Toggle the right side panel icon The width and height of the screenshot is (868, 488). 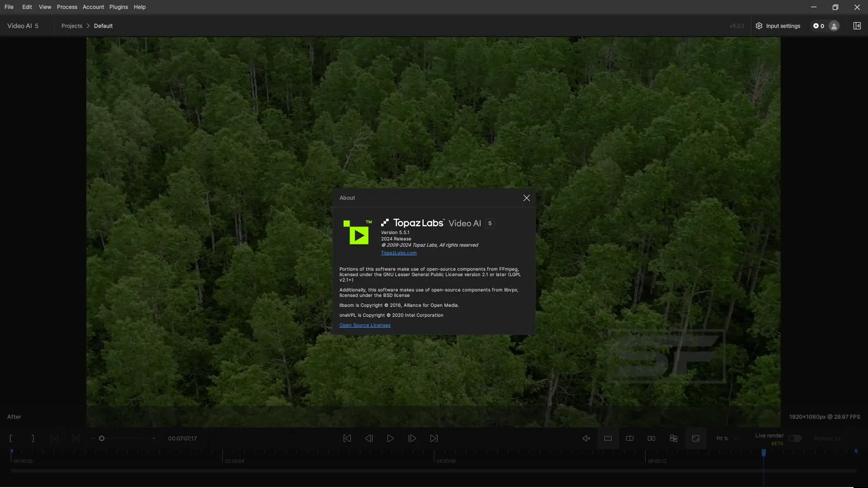(x=857, y=26)
